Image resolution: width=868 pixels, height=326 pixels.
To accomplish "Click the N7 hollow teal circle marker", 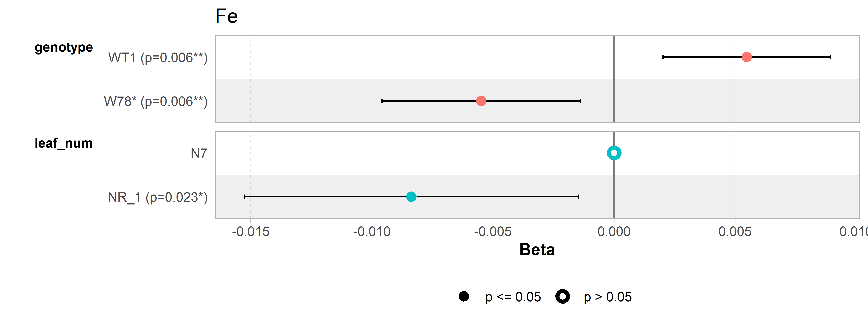I will point(614,153).
